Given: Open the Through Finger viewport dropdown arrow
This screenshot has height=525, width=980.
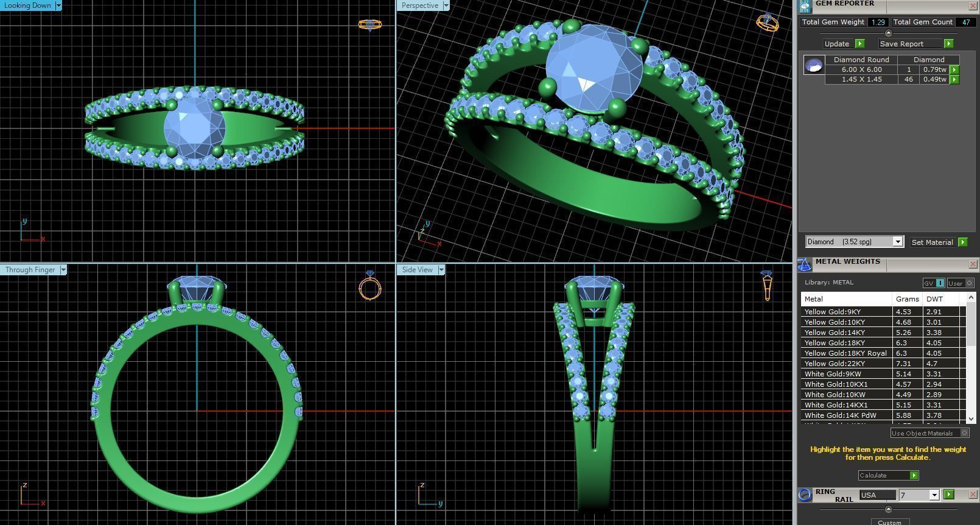Looking at the screenshot, I should (63, 270).
